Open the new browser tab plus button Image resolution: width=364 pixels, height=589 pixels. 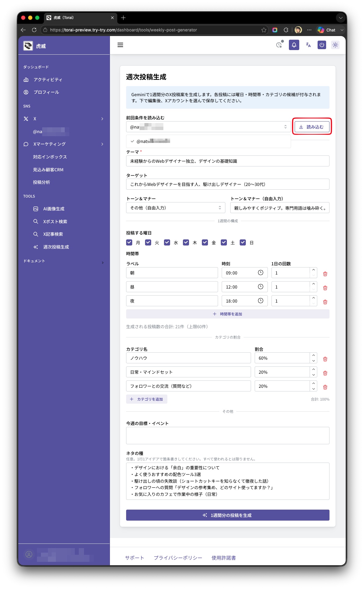(x=123, y=18)
